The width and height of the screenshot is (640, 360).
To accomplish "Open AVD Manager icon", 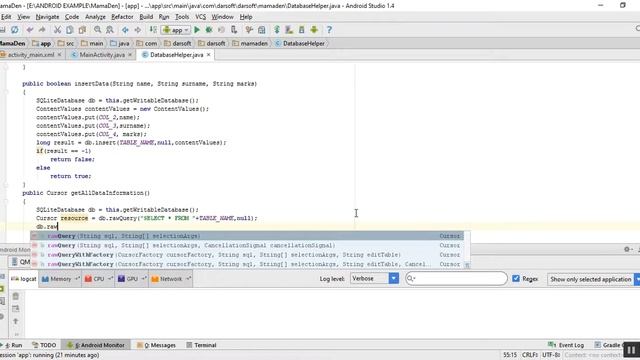I will click(x=289, y=30).
